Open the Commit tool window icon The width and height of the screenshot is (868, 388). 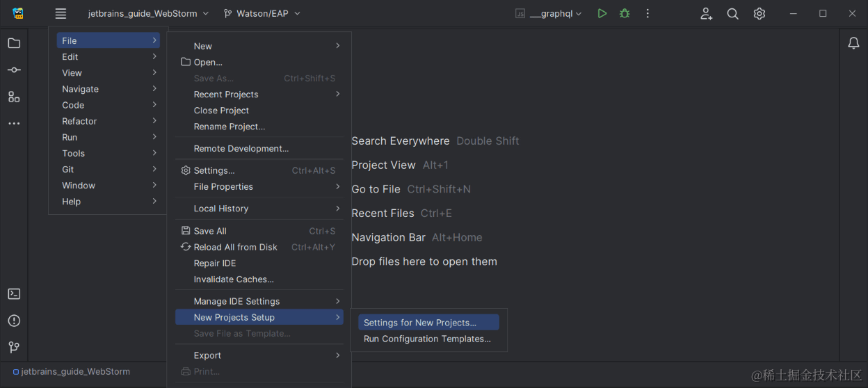coord(14,70)
